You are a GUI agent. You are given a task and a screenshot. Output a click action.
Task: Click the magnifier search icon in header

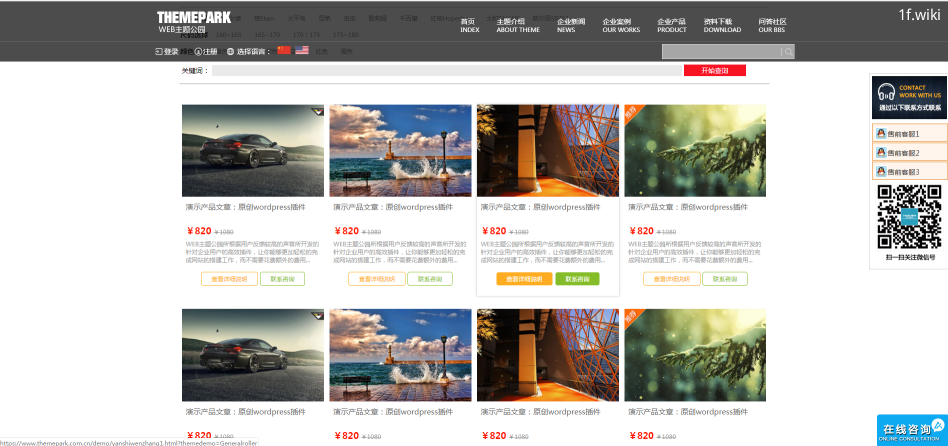click(x=788, y=52)
